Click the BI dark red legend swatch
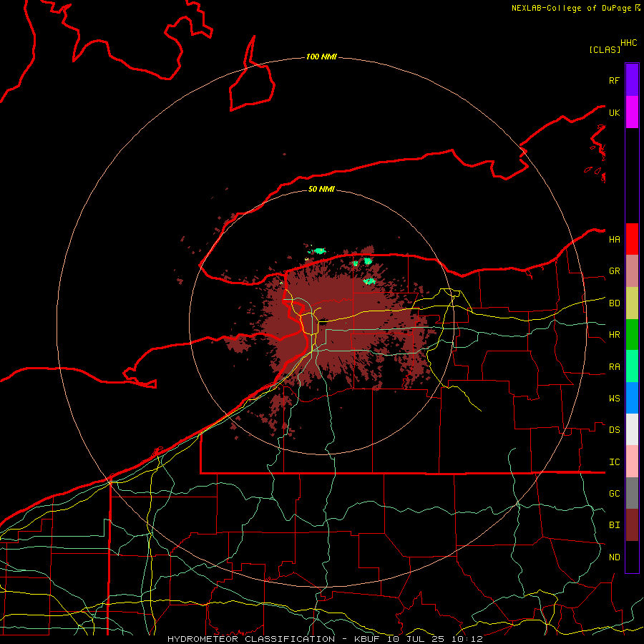 click(x=632, y=525)
